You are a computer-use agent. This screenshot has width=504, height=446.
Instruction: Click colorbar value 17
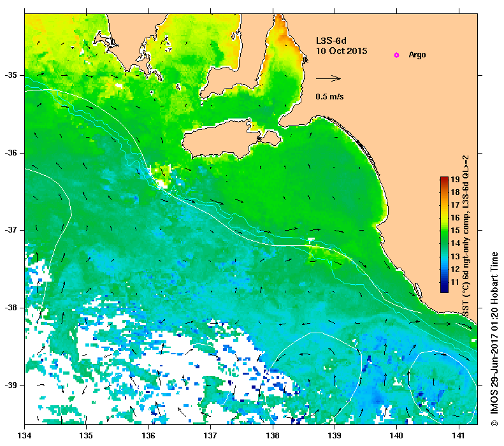click(x=455, y=205)
